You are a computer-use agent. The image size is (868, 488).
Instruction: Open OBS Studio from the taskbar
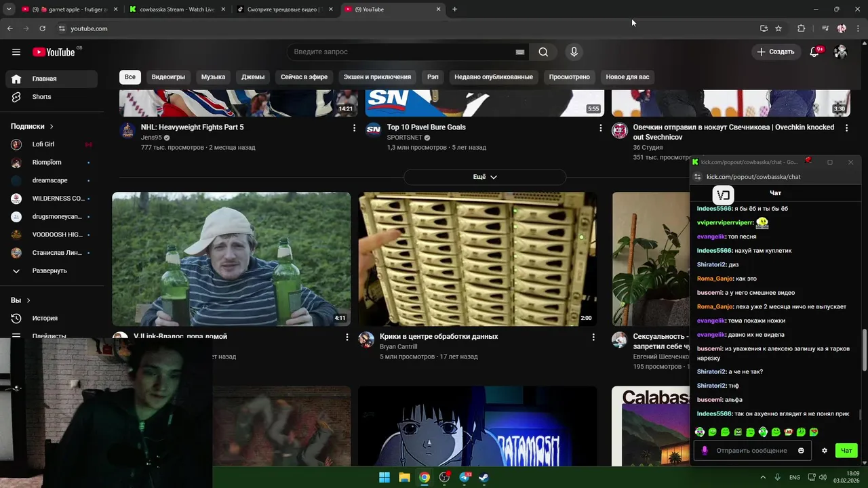point(444,477)
